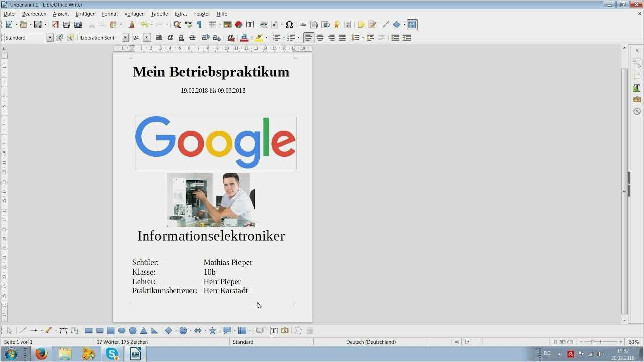Open the Tabelle menu
The image size is (644, 362).
point(159,14)
